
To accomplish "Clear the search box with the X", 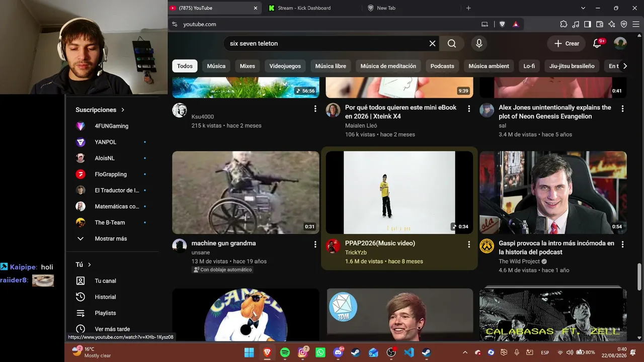I will point(432,43).
